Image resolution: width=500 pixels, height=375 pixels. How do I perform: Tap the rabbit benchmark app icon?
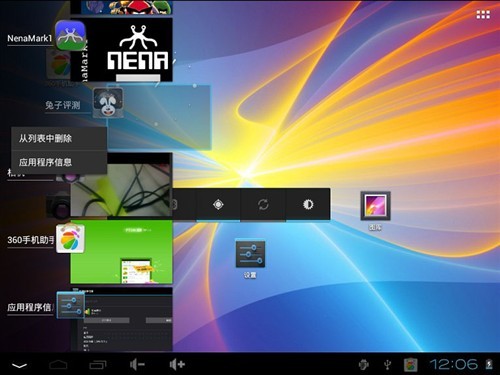click(x=108, y=102)
